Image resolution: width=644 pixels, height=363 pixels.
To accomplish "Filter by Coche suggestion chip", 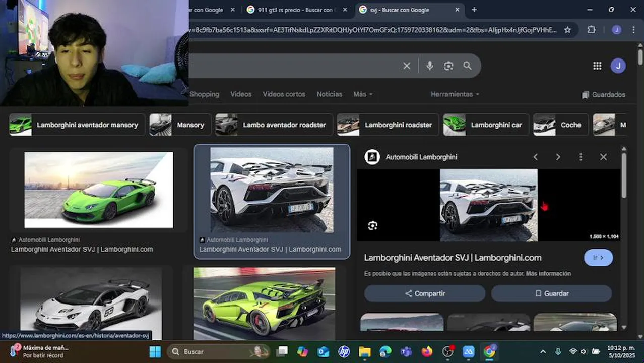I will (x=561, y=125).
